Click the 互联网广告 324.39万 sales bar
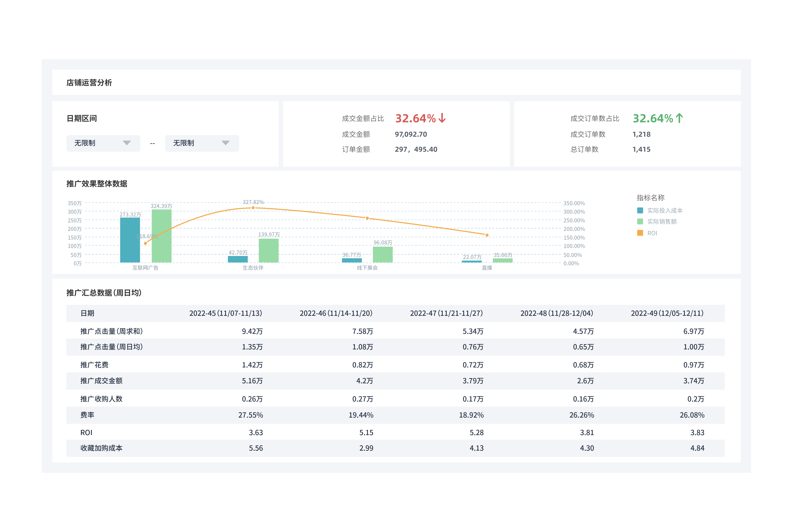 [162, 236]
